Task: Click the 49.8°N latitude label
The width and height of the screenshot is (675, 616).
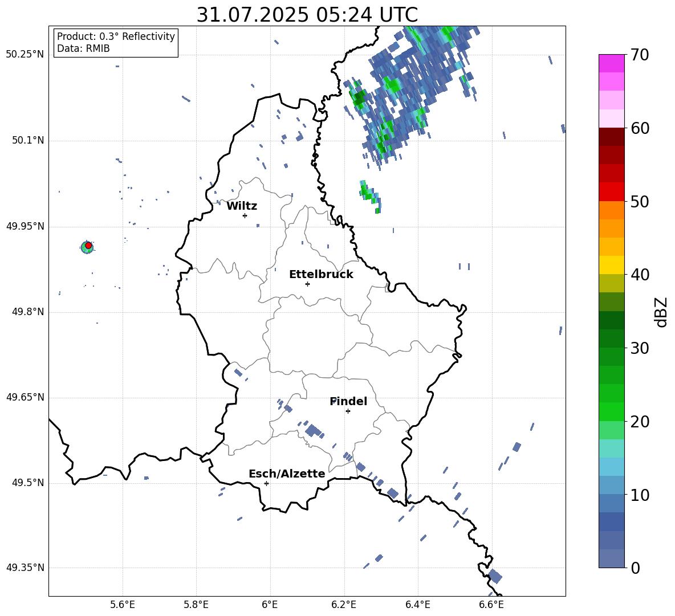Action: pos(28,312)
